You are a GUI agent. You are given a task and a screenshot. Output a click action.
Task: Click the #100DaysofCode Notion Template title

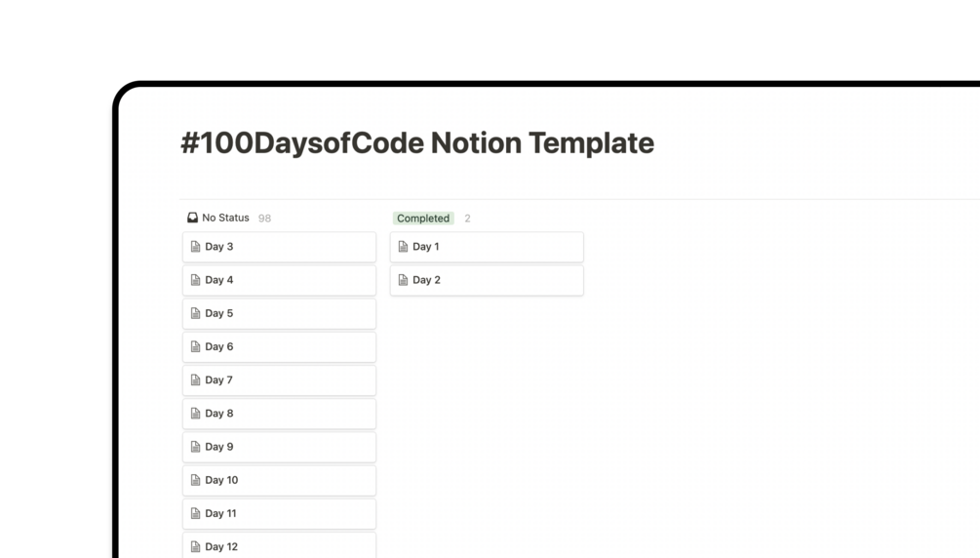tap(417, 143)
